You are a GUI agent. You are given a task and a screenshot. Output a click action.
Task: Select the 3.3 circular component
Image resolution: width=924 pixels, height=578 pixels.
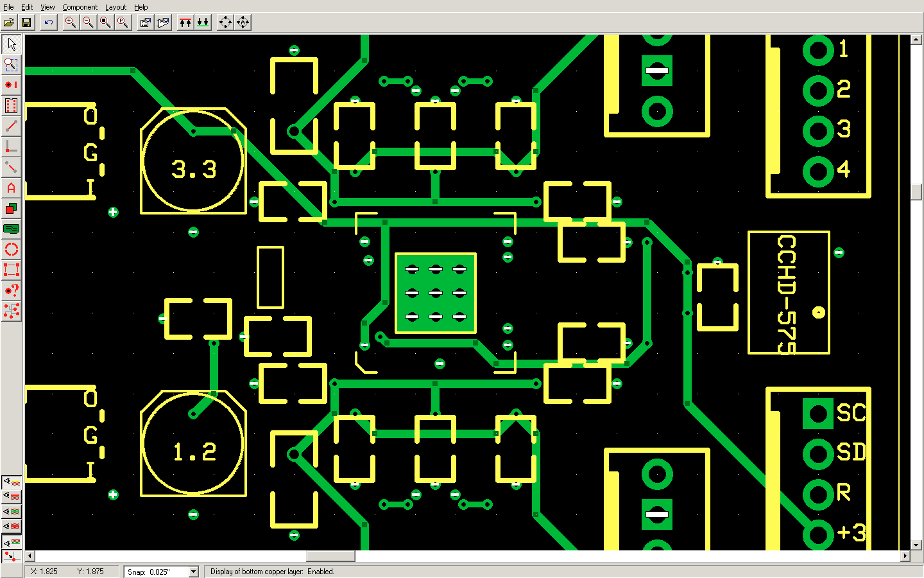tap(193, 161)
